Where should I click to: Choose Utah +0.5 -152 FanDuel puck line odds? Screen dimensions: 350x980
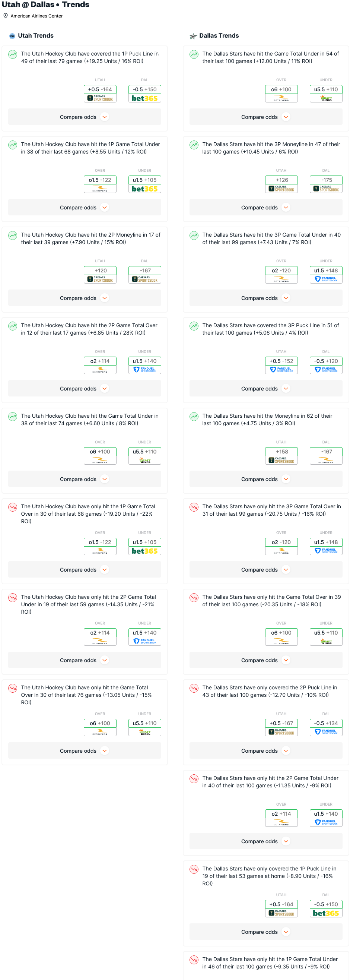(281, 365)
